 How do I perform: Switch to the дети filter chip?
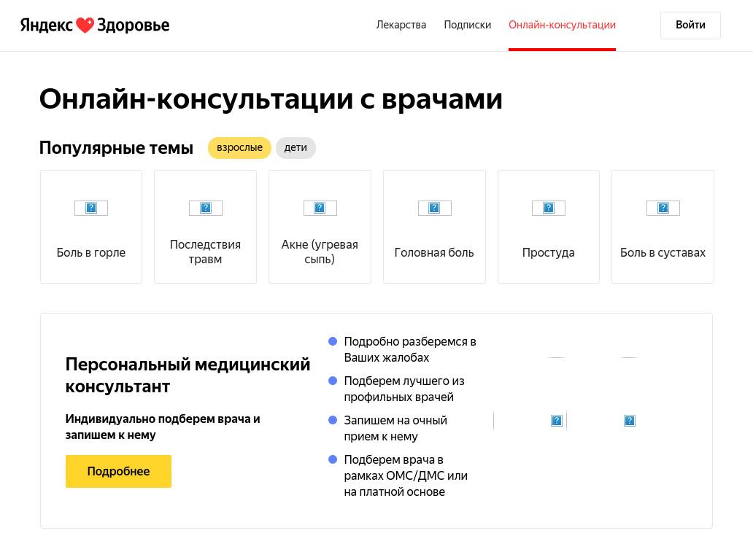coord(296,148)
